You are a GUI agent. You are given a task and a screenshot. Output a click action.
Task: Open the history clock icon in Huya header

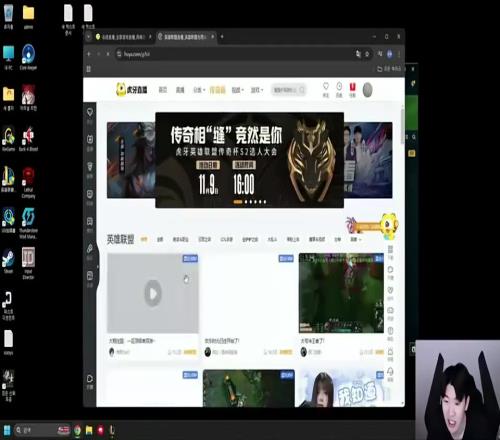click(x=339, y=86)
